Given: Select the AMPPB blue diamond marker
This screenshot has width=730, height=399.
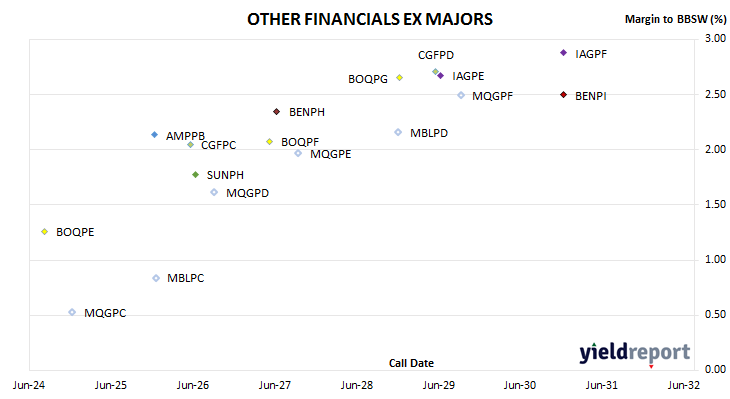Looking at the screenshot, I should [155, 135].
